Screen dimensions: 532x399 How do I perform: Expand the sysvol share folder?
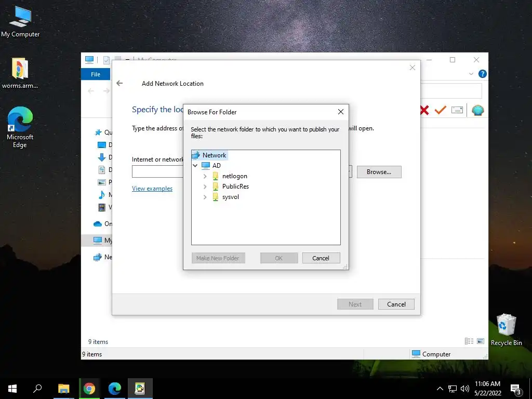pos(205,197)
